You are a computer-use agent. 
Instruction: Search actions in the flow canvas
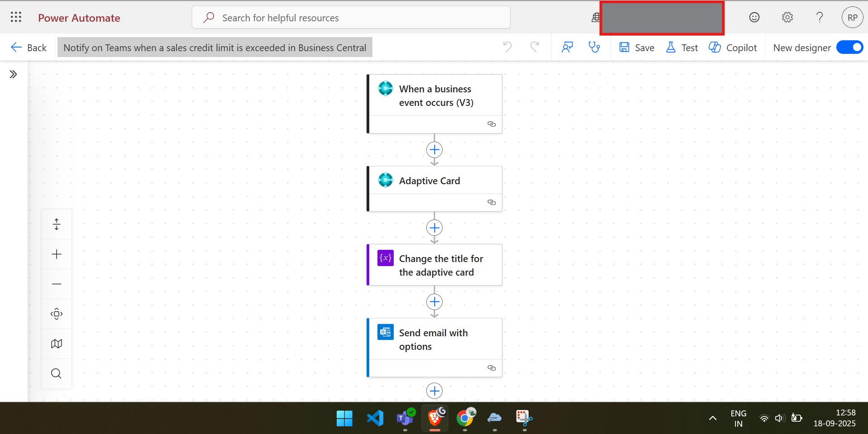pos(57,374)
